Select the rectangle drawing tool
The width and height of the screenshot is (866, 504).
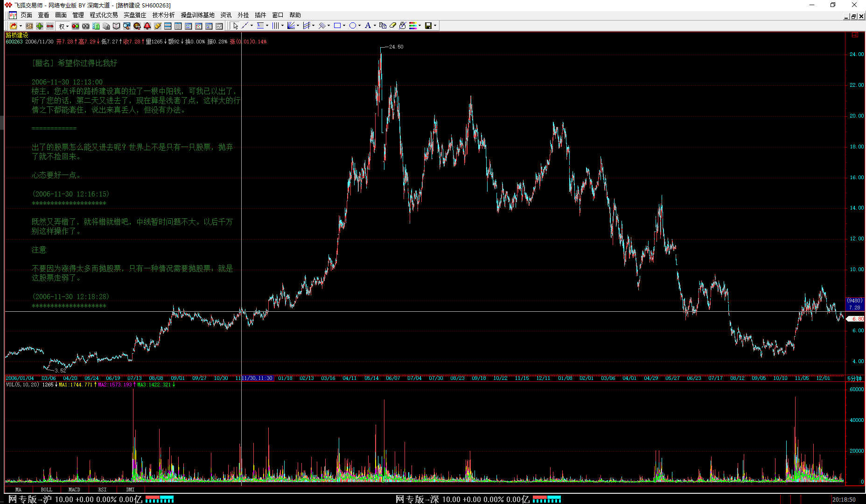click(337, 26)
